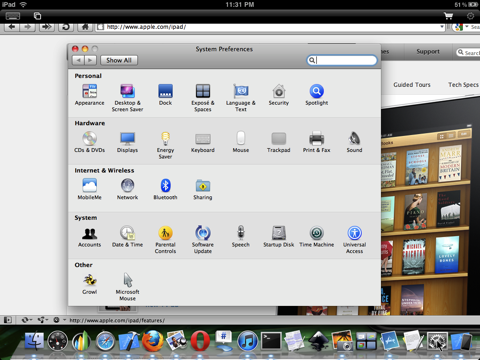Screen dimensions: 480x360
Task: Open Energy Saver settings
Action: (x=165, y=145)
